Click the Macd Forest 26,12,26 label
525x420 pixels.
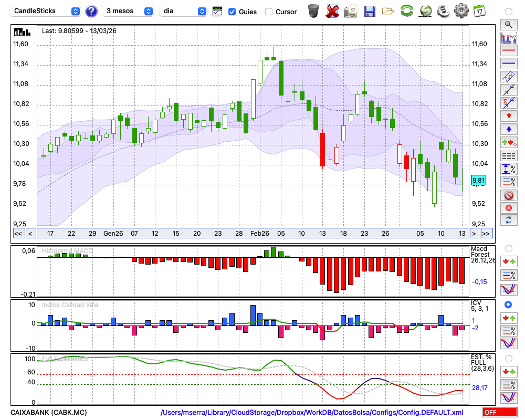pyautogui.click(x=482, y=255)
